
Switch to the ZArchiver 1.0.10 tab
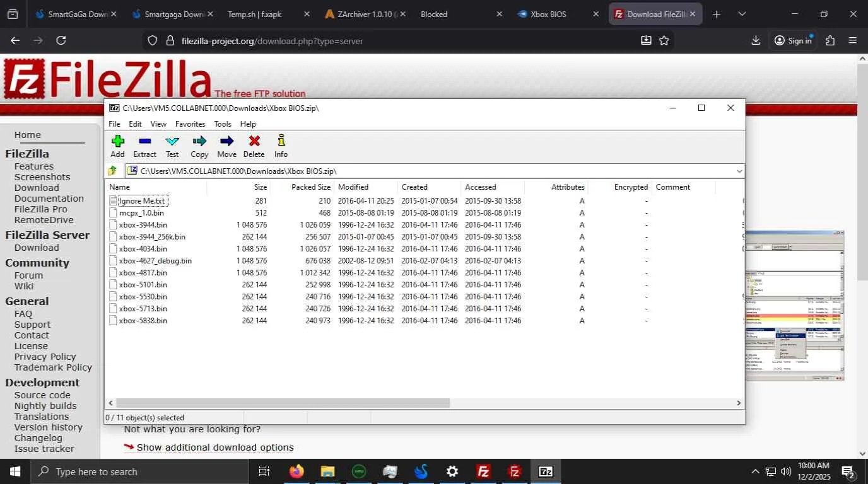(x=365, y=14)
